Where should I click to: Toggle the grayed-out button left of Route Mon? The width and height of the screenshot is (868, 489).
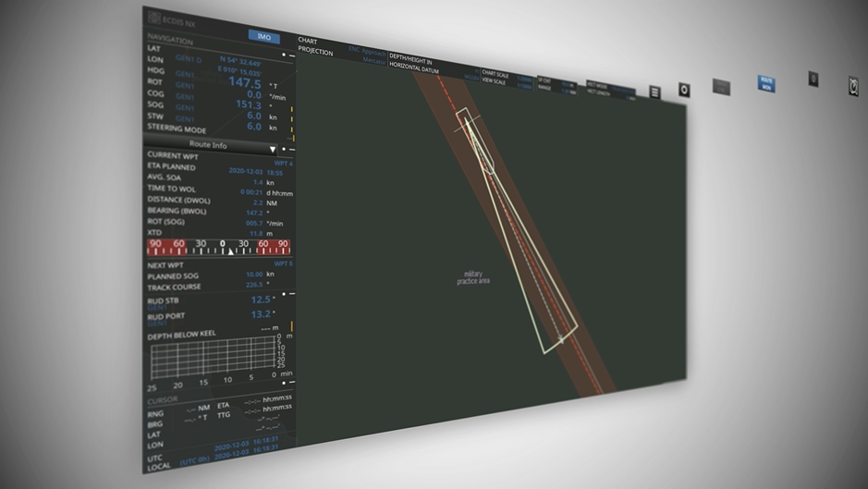point(721,87)
